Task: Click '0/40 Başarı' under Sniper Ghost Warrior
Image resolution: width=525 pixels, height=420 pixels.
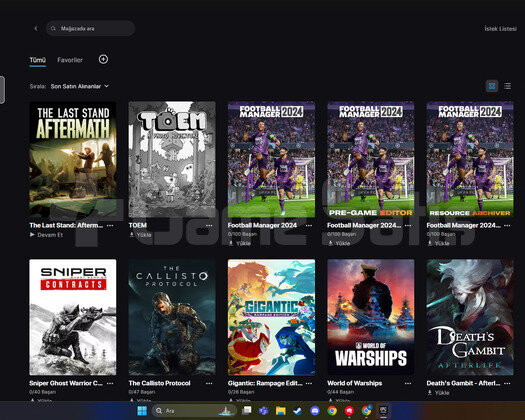Action: click(x=43, y=392)
